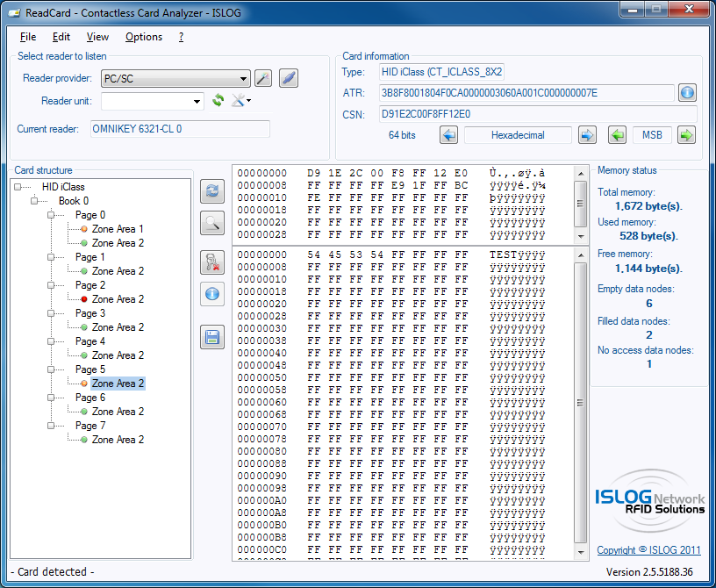Image resolution: width=716 pixels, height=588 pixels.
Task: Click the ATR value field
Action: [526, 93]
